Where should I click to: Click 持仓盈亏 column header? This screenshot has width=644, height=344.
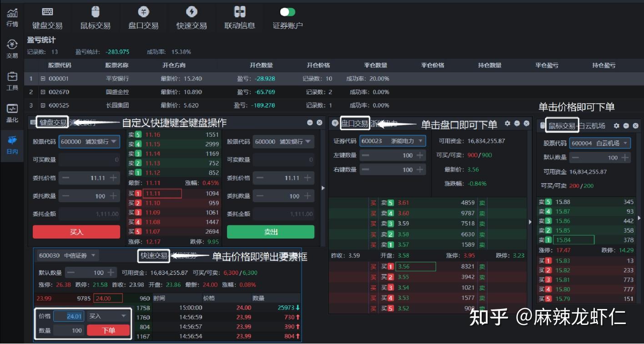point(604,65)
